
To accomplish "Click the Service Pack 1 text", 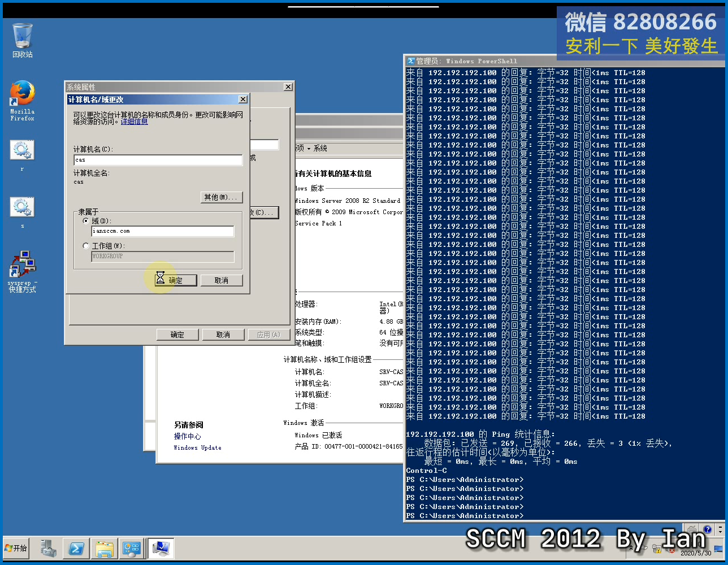I will [x=318, y=223].
